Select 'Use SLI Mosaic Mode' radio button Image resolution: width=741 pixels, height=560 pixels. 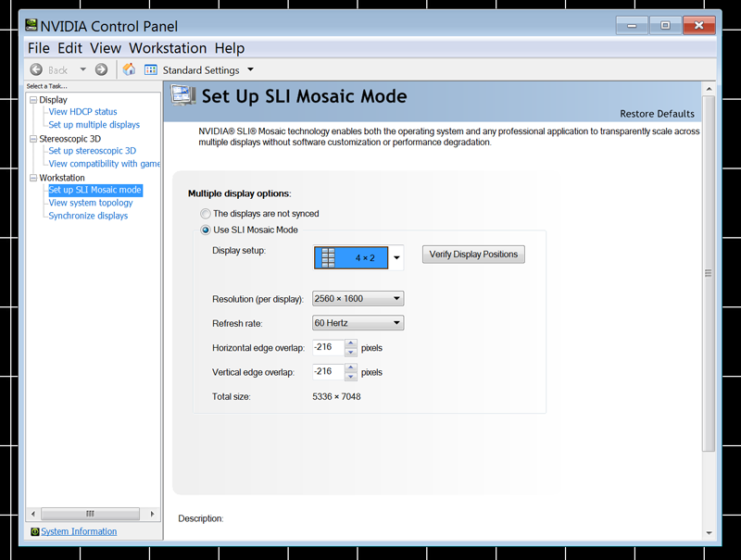(x=205, y=230)
